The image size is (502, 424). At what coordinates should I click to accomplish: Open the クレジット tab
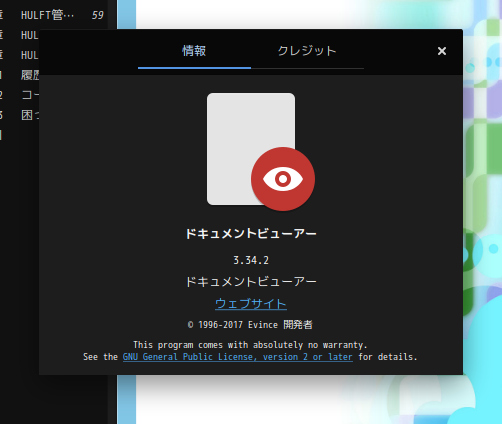tap(307, 51)
